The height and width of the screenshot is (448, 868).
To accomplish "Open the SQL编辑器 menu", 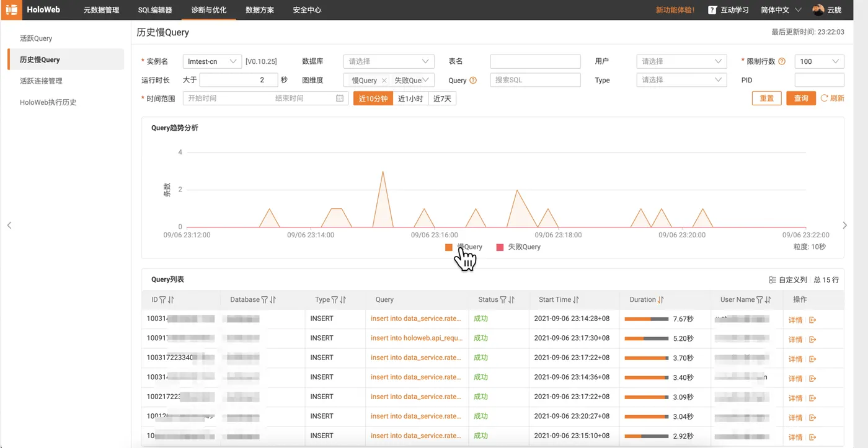I will click(x=155, y=10).
